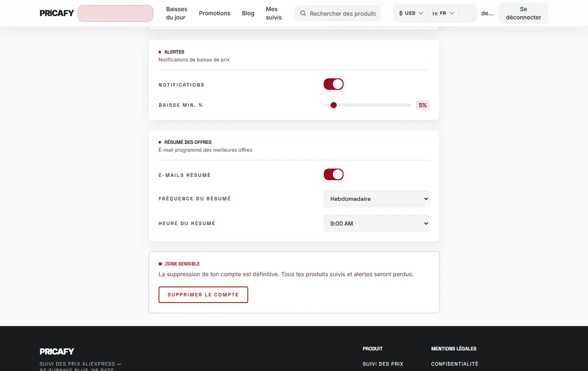The width and height of the screenshot is (588, 371).
Task: Go to Promotions in the navigation
Action: [215, 13]
